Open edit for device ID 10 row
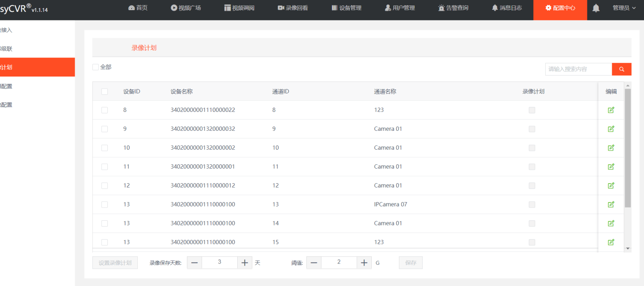 [611, 148]
